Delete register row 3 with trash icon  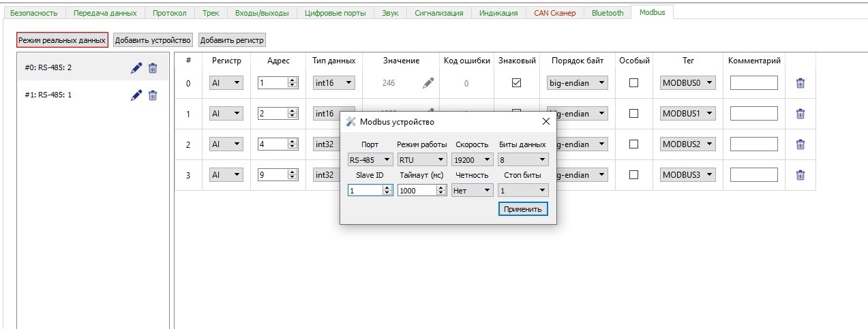(x=800, y=175)
